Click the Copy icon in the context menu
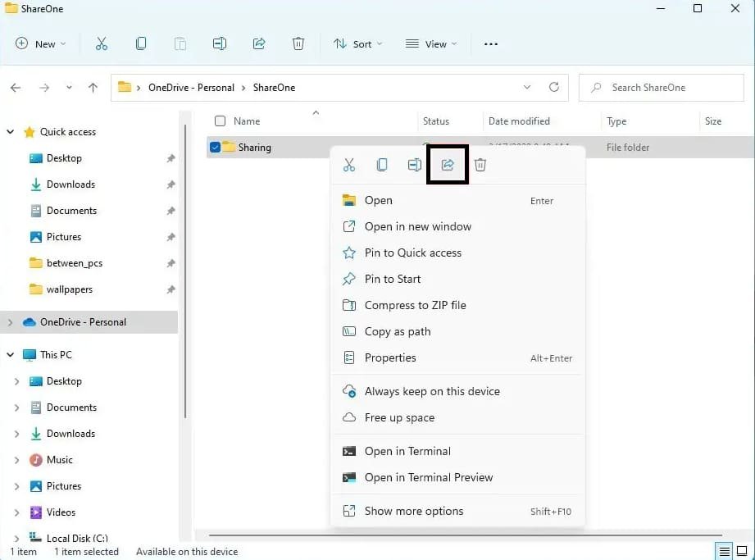The image size is (755, 560). pos(382,165)
